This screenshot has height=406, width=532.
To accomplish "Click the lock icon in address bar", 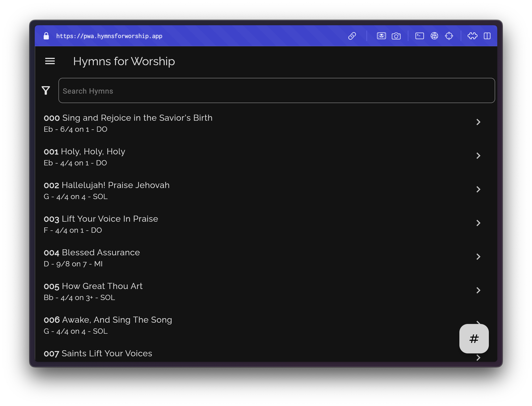I will (x=46, y=36).
